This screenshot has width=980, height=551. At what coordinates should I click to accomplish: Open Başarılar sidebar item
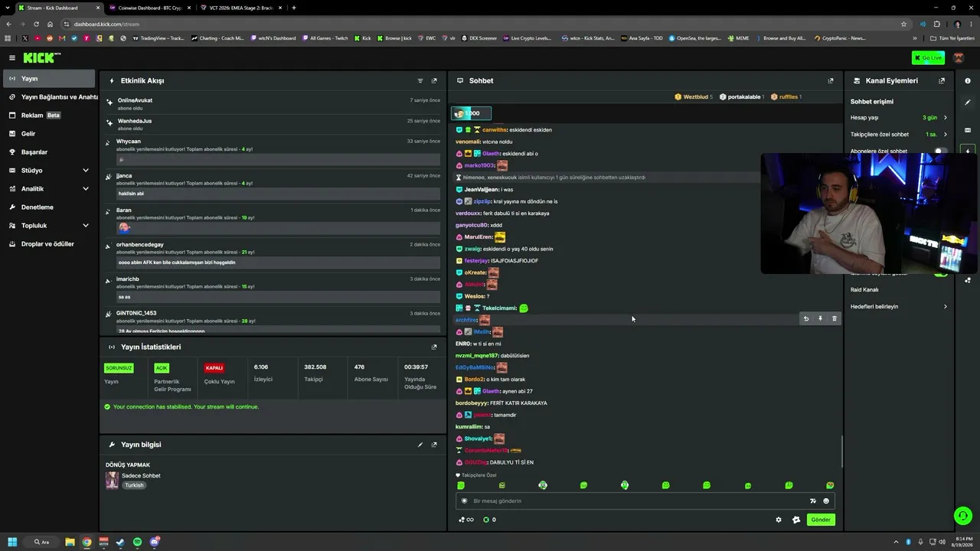(x=49, y=152)
